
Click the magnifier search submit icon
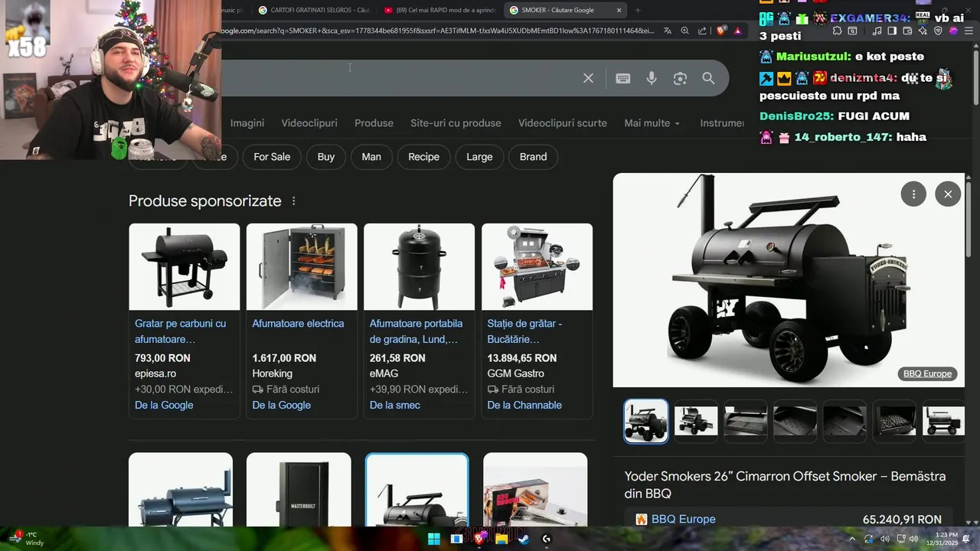pos(708,78)
